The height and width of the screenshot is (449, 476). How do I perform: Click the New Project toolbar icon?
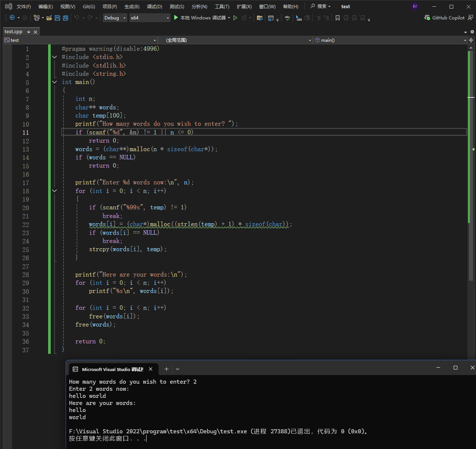pyautogui.click(x=37, y=18)
